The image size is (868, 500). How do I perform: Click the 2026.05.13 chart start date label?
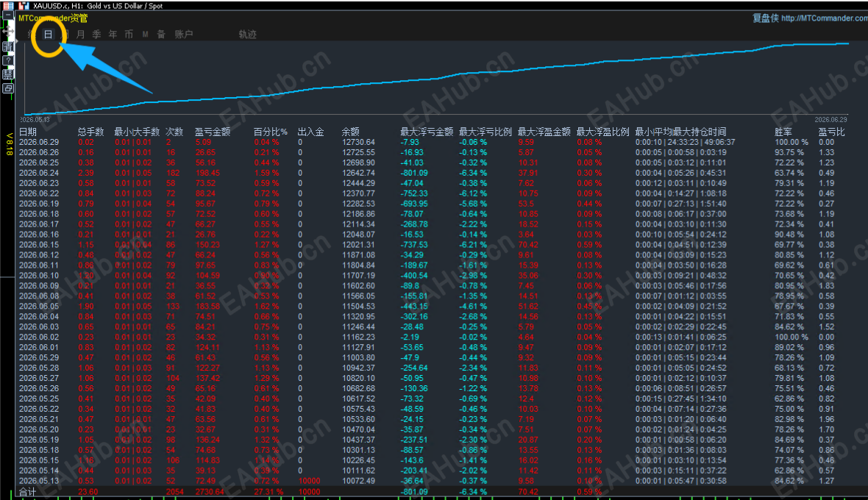(x=35, y=119)
